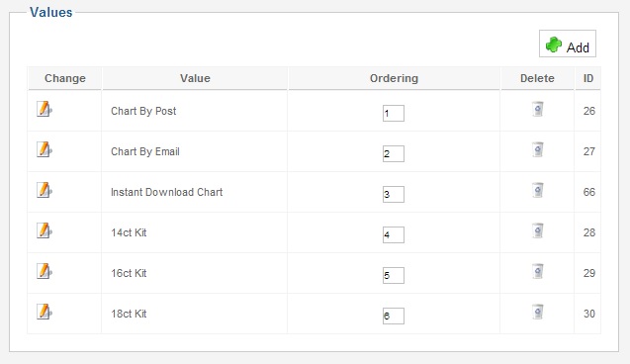Focus ordering field containing 1
Viewport: 630px width, 364px height.
coord(394,114)
